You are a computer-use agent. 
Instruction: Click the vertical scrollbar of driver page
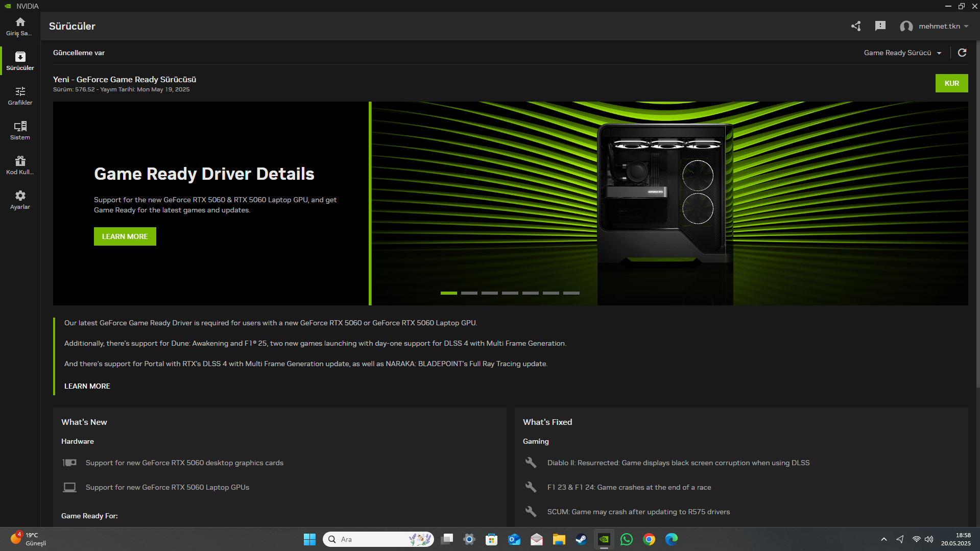[x=978, y=214]
